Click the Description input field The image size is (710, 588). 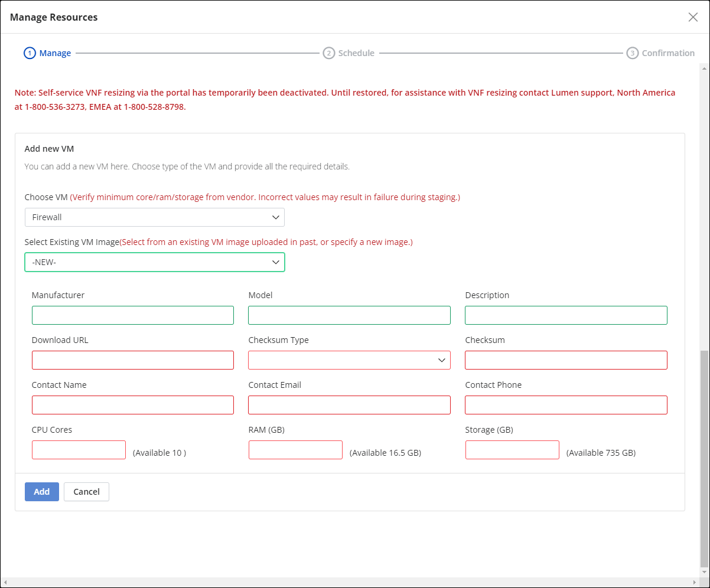click(566, 315)
